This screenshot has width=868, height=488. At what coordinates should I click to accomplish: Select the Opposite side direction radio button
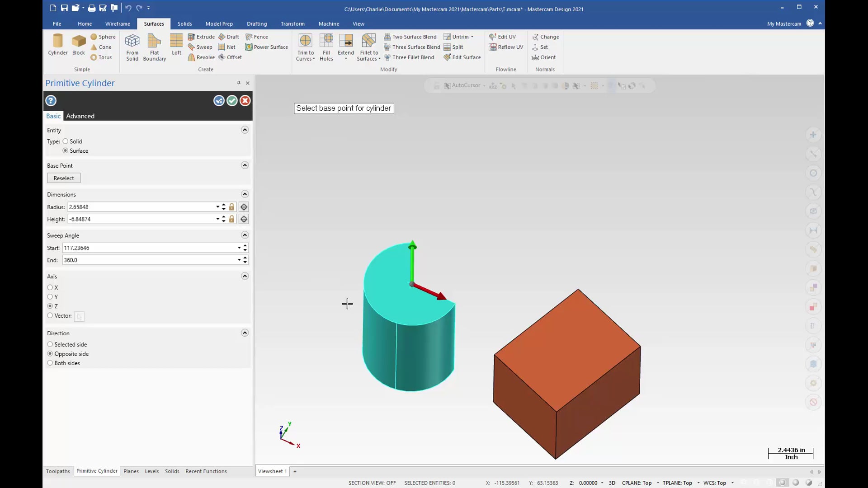click(x=50, y=354)
